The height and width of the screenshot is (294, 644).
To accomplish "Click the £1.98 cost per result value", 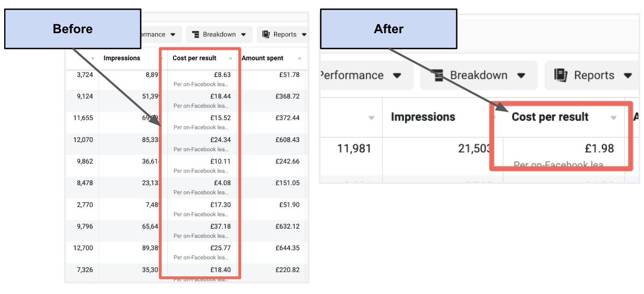I will coord(599,148).
